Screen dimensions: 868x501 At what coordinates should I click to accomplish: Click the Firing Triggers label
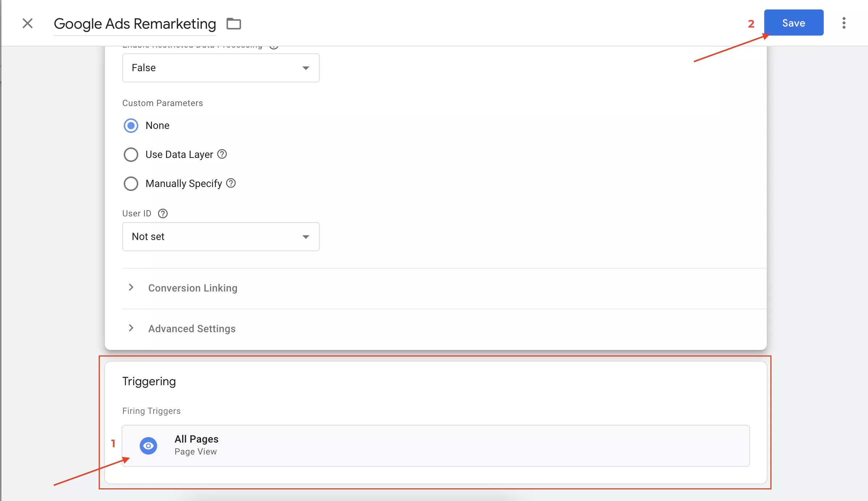[151, 411]
